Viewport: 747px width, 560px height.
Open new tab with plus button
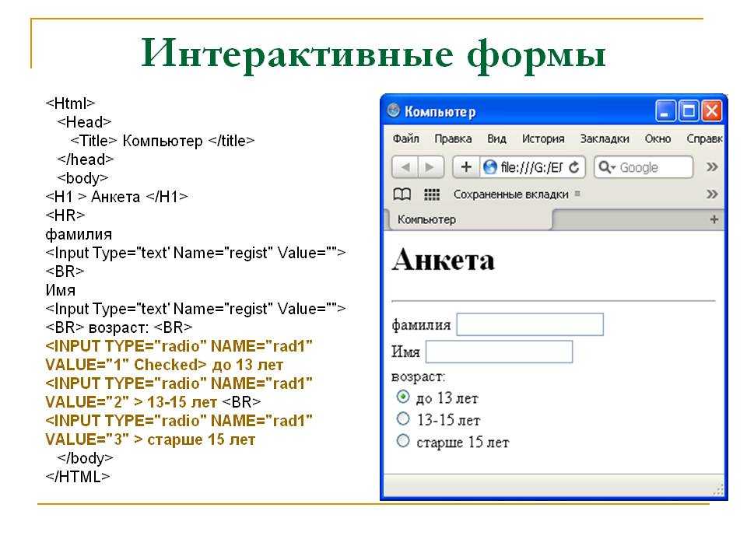[x=714, y=219]
